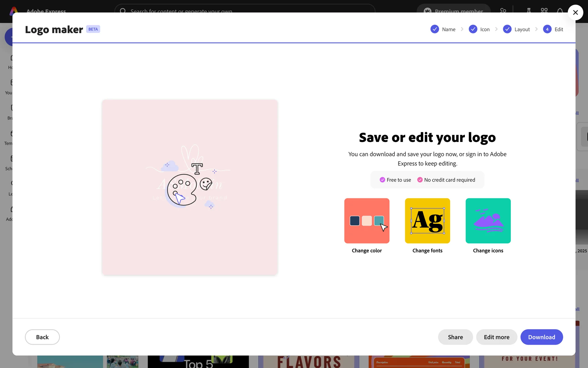This screenshot has width=588, height=368.
Task: Click the Free to use check icon
Action: point(382,180)
